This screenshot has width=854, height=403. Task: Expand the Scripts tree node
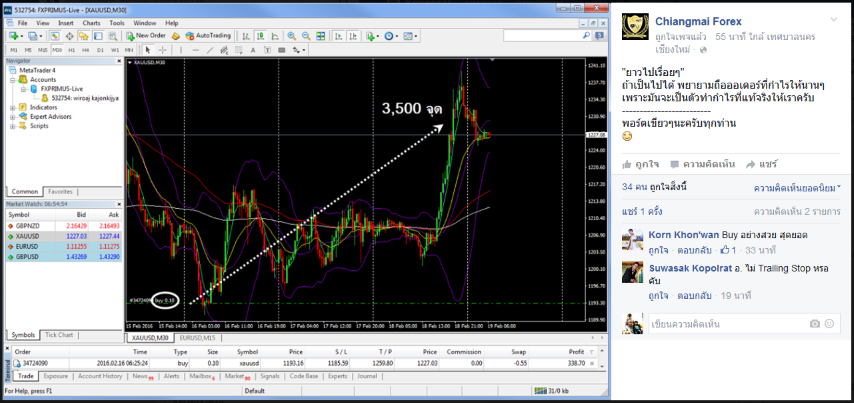pos(13,126)
